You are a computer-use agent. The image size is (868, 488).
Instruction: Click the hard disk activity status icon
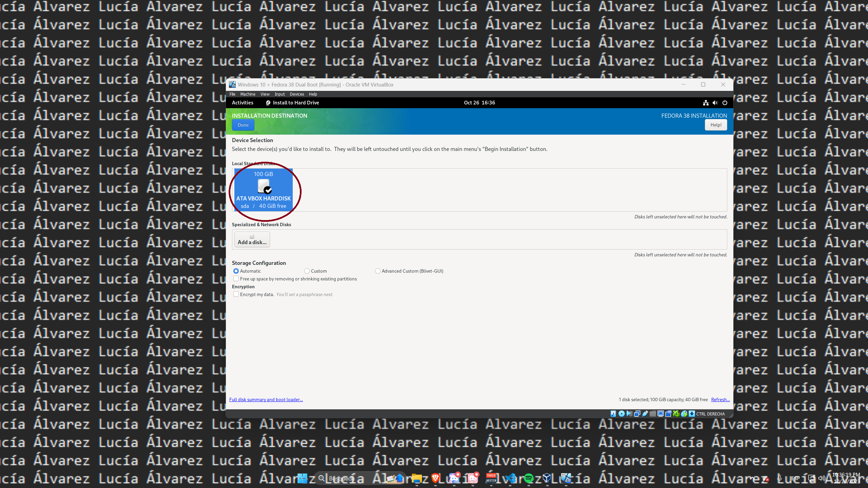(x=613, y=414)
